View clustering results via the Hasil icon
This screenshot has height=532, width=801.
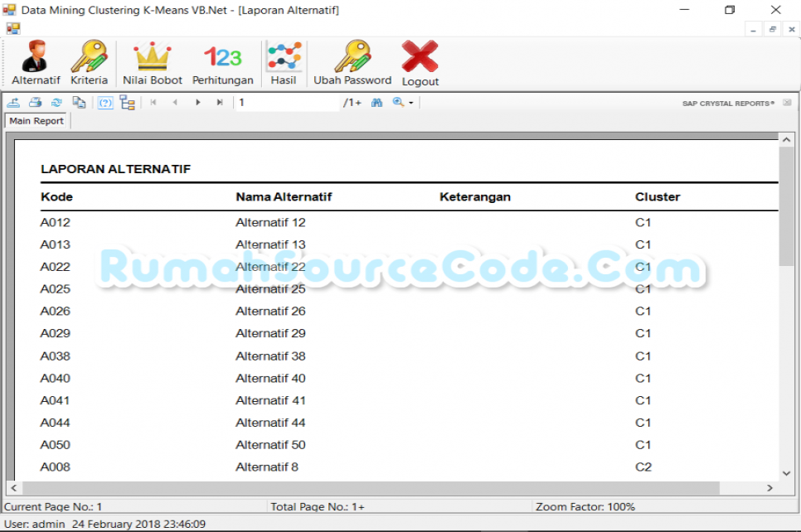(x=284, y=62)
